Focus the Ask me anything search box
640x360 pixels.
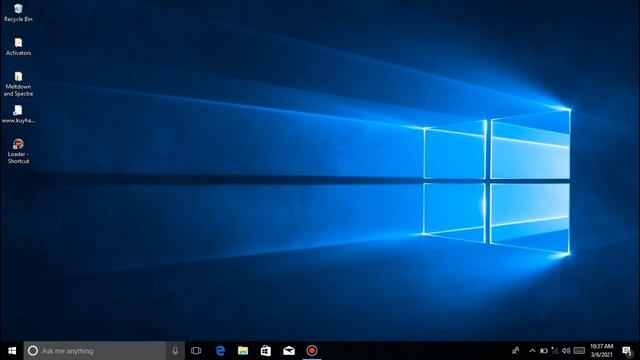pyautogui.click(x=95, y=351)
